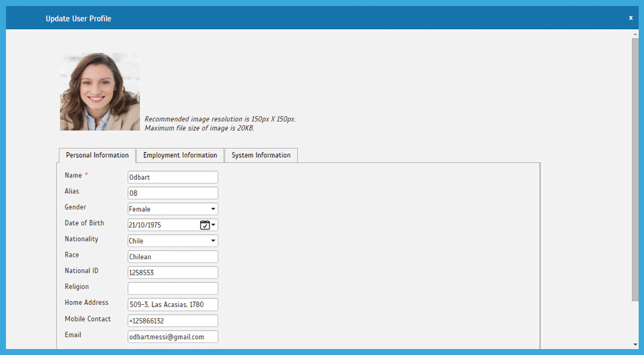The height and width of the screenshot is (355, 644).
Task: Click the 'Alias' label
Action: coord(71,191)
